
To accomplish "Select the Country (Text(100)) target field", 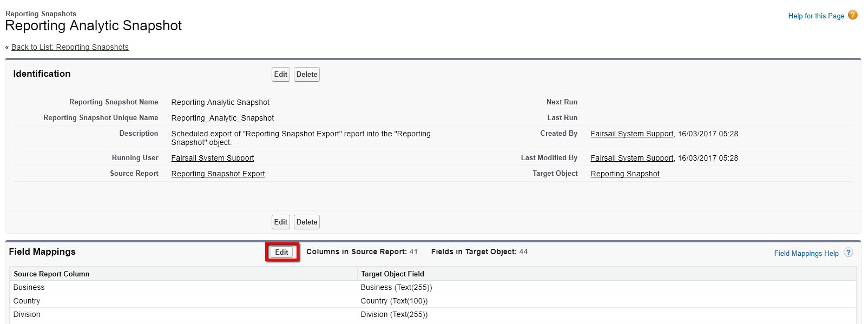I will pos(394,301).
